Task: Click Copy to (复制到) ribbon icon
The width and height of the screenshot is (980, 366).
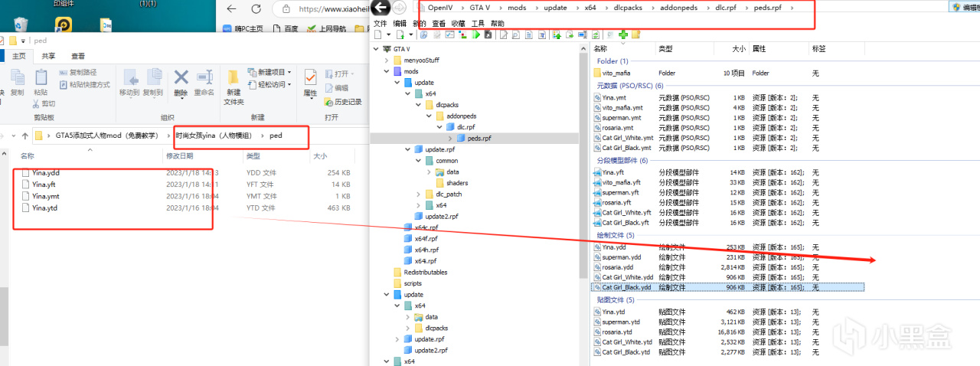Action: 153,78
